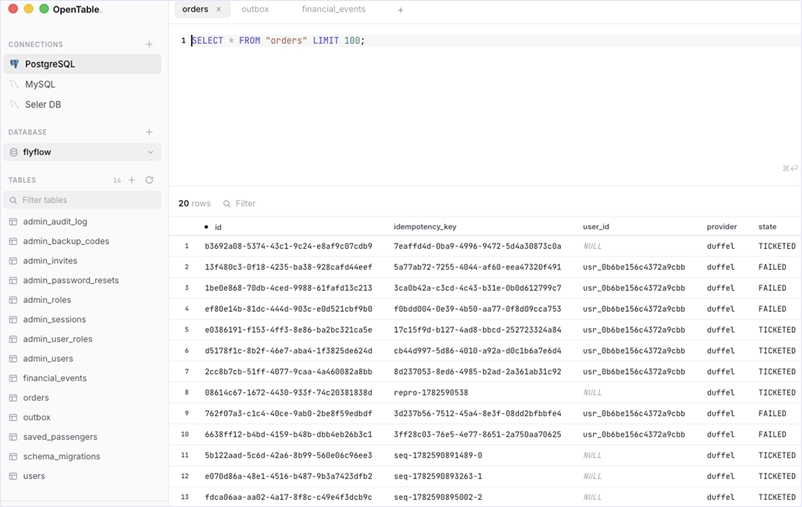Image resolution: width=802 pixels, height=507 pixels.
Task: Switch to the orders tab
Action: pyautogui.click(x=195, y=9)
